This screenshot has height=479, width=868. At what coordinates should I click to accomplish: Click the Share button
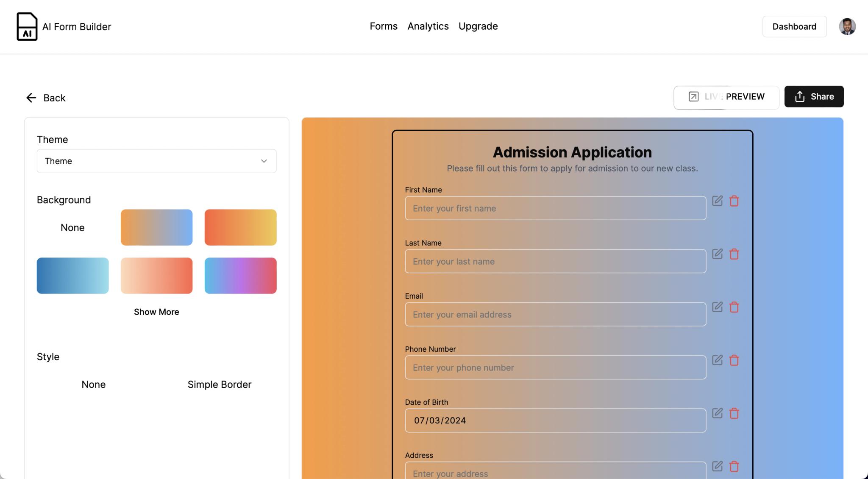pos(813,97)
